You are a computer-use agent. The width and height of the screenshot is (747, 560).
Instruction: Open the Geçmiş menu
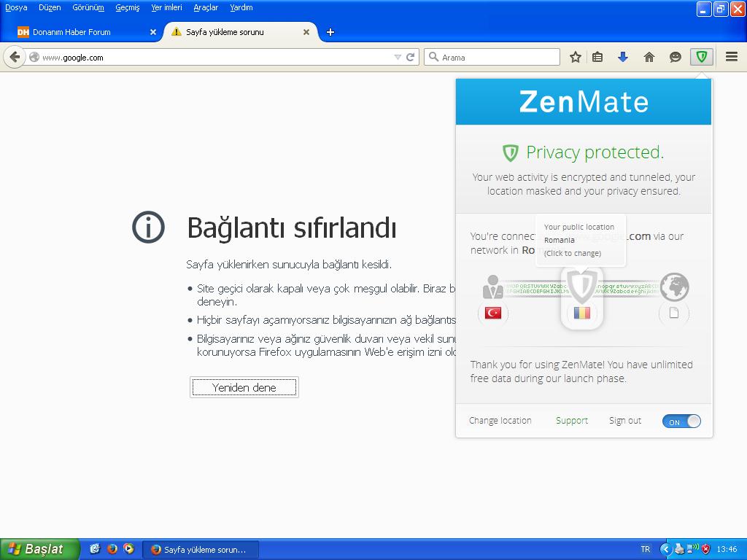pyautogui.click(x=127, y=7)
